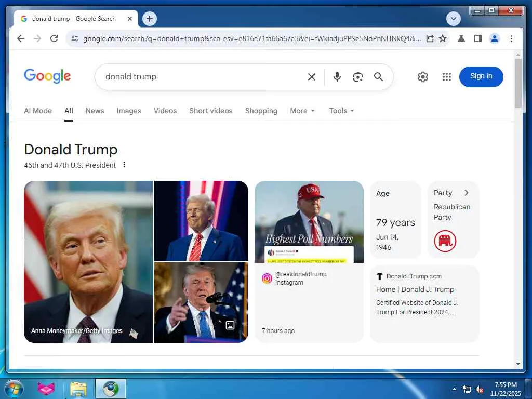
Task: Submit search with the magnifier icon
Action: 378,77
